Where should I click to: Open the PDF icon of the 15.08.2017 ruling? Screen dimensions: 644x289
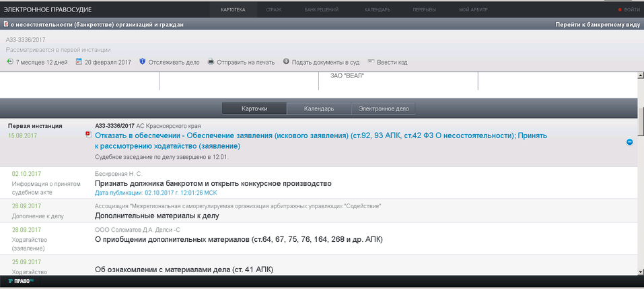[88, 134]
